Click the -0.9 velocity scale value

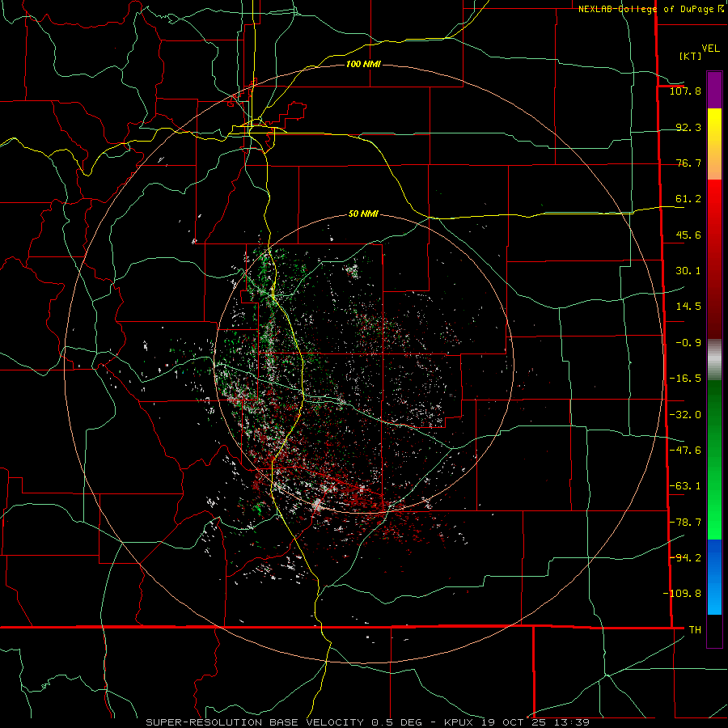pyautogui.click(x=688, y=343)
